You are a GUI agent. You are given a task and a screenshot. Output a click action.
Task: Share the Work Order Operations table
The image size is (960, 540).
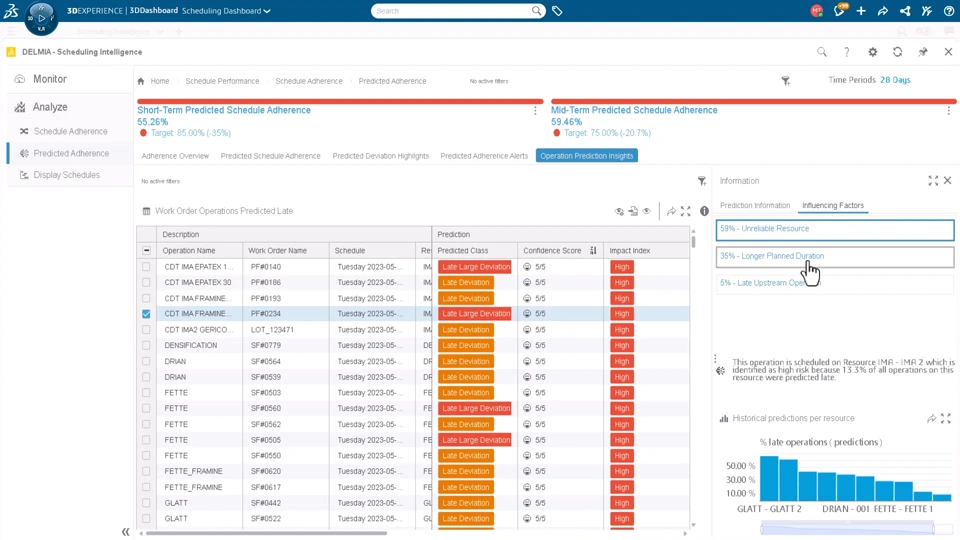point(671,211)
